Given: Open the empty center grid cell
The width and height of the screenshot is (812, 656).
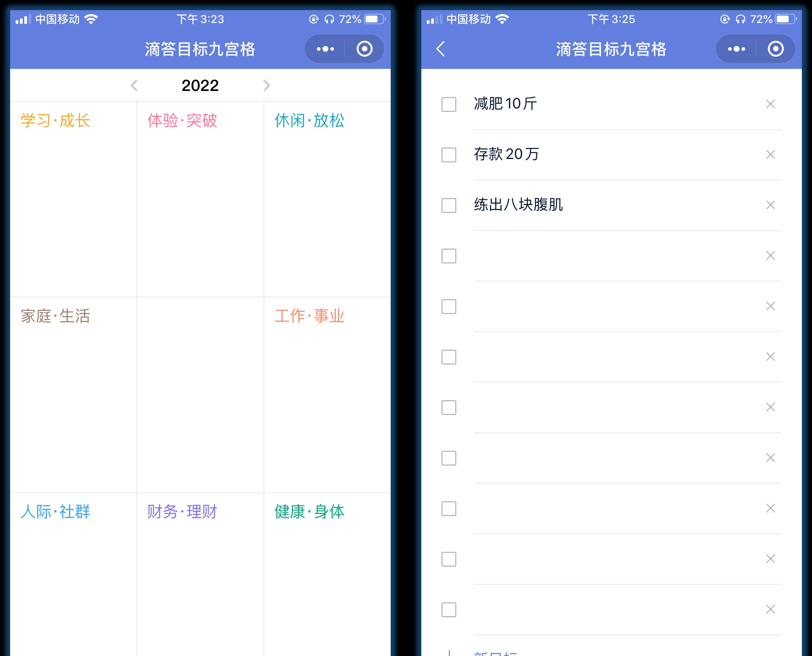Looking at the screenshot, I should [200, 395].
